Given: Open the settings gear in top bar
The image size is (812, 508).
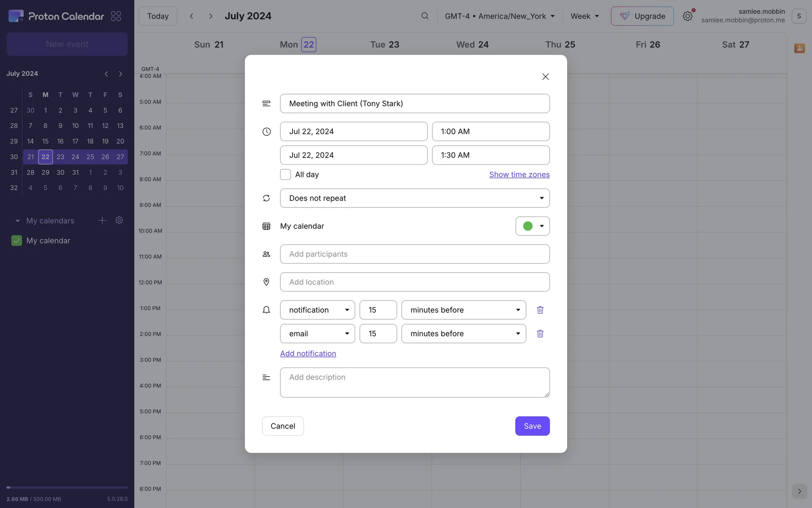Looking at the screenshot, I should click(x=687, y=16).
